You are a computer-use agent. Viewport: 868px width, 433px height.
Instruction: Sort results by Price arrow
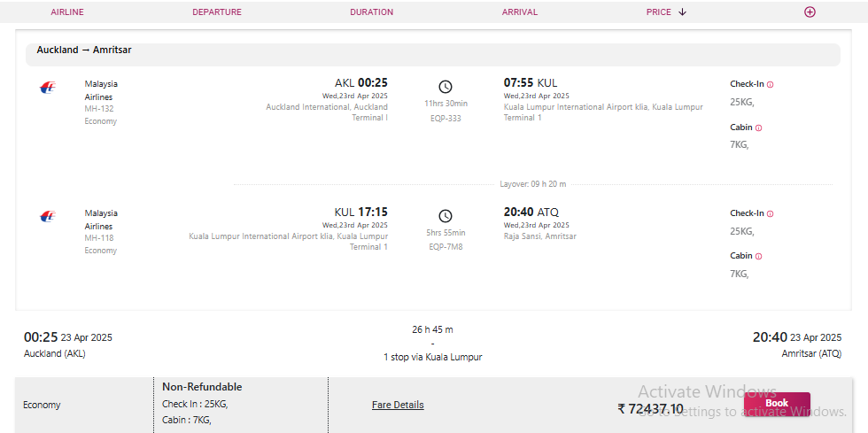point(683,12)
